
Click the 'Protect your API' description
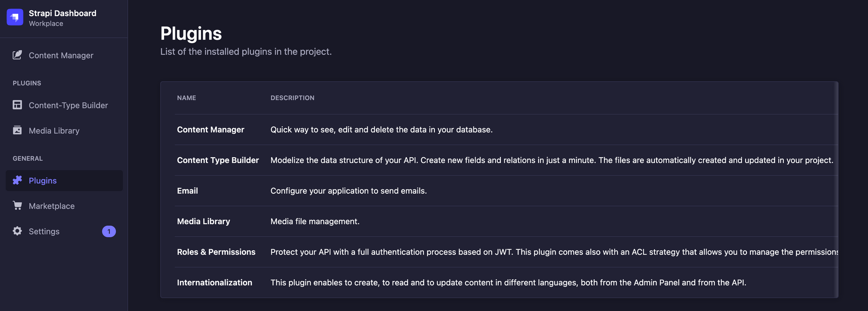point(554,252)
